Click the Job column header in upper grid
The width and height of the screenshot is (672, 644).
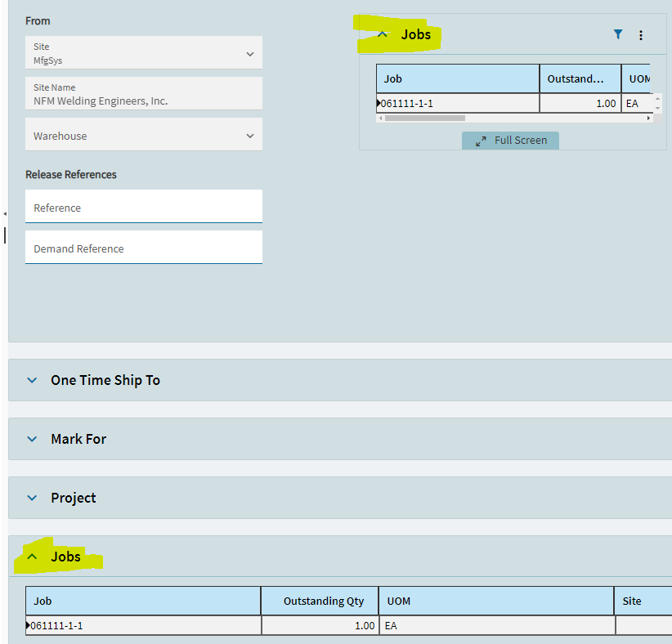click(458, 78)
